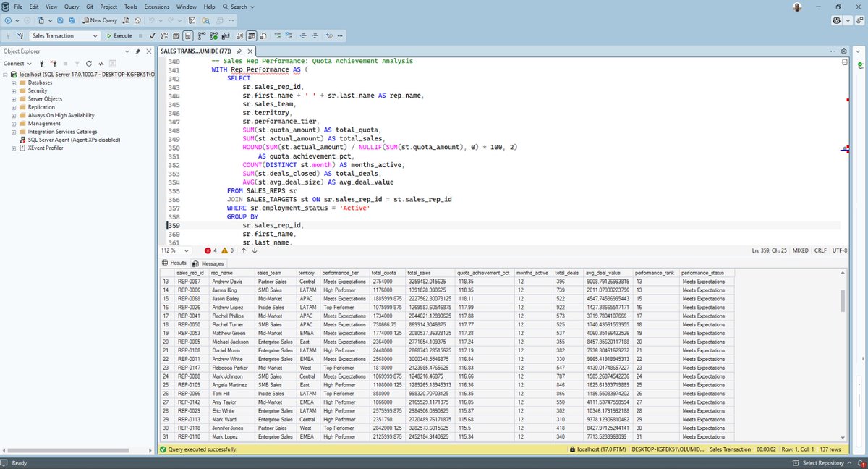
Task: Click the navigate backward arrow icon
Action: (8, 20)
